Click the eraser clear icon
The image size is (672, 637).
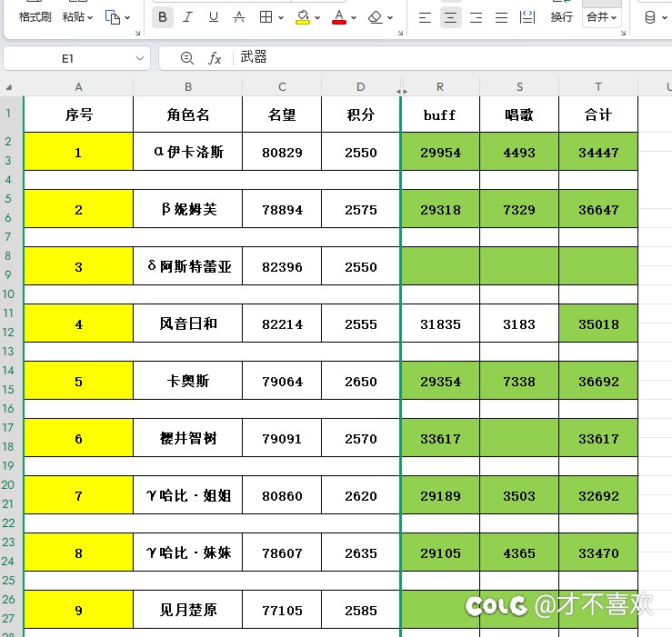[375, 17]
